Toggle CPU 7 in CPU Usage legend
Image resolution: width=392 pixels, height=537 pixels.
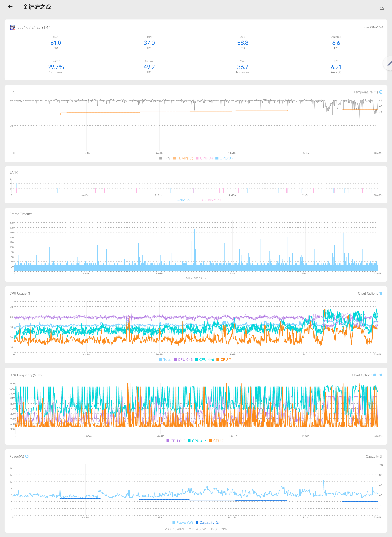click(224, 359)
